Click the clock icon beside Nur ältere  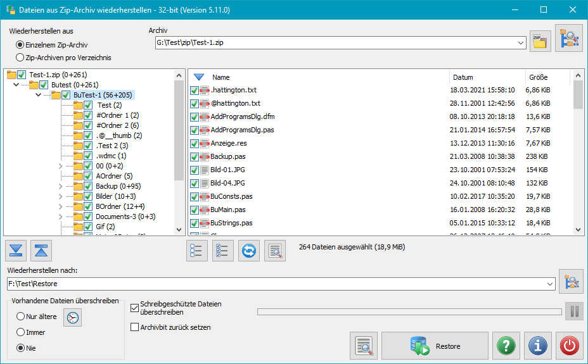pos(73,317)
